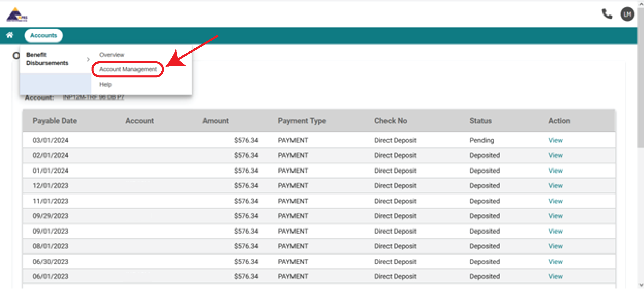Click the LH user profile avatar

(x=627, y=14)
